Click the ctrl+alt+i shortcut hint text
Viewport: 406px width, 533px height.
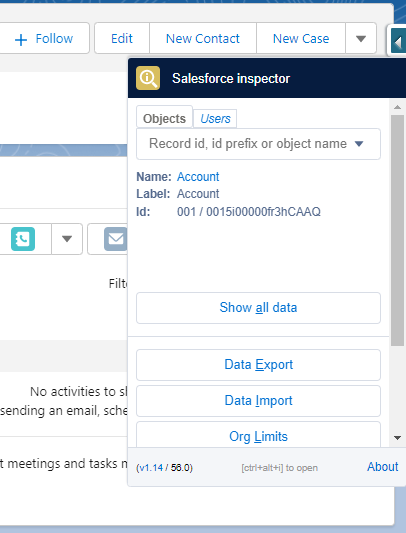(280, 468)
